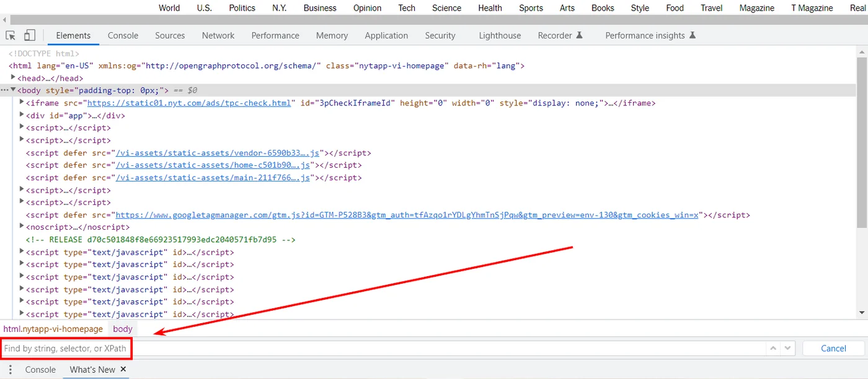Open the vendor-6590b33 js link
The image size is (868, 379).
point(217,152)
